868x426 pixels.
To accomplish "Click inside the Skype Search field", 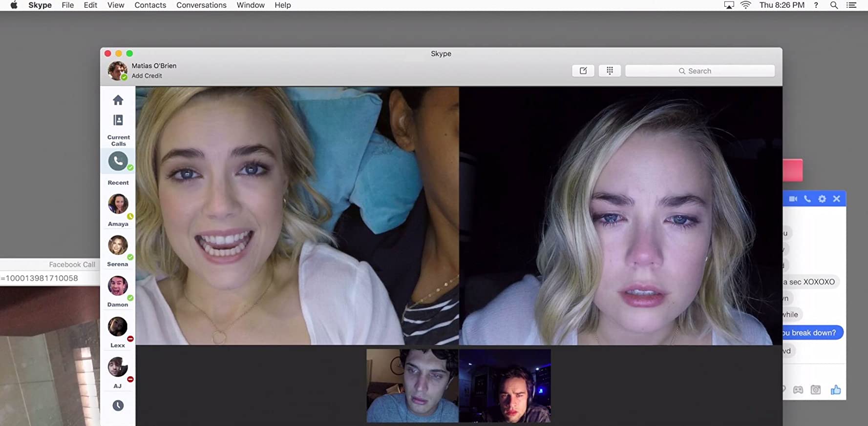I will (x=699, y=71).
